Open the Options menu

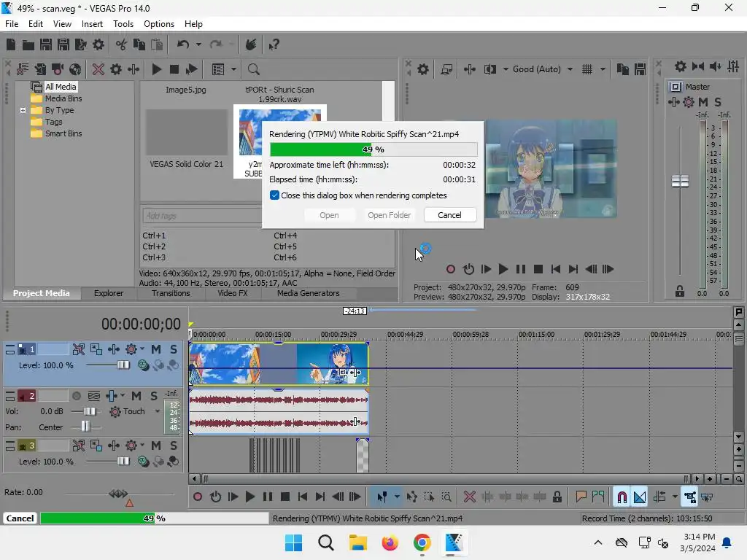point(158,24)
